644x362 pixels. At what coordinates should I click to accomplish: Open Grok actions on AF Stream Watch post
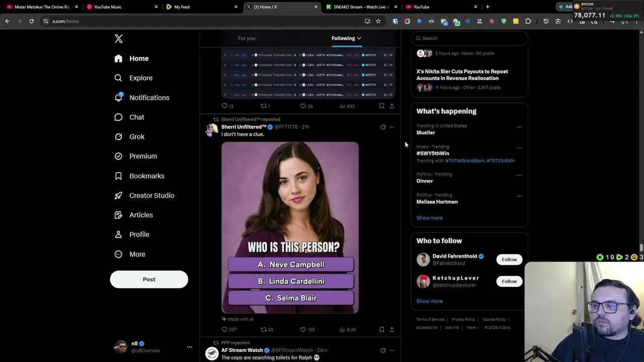[x=383, y=350]
